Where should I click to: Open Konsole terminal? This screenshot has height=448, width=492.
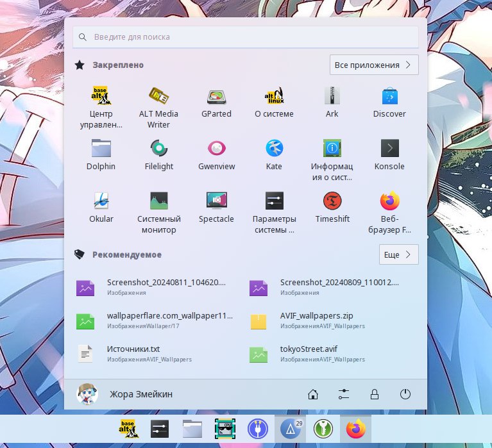(x=389, y=156)
